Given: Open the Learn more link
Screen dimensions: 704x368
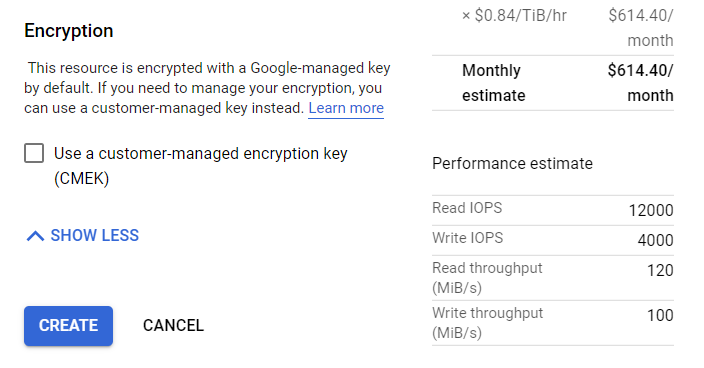Looking at the screenshot, I should pos(346,108).
